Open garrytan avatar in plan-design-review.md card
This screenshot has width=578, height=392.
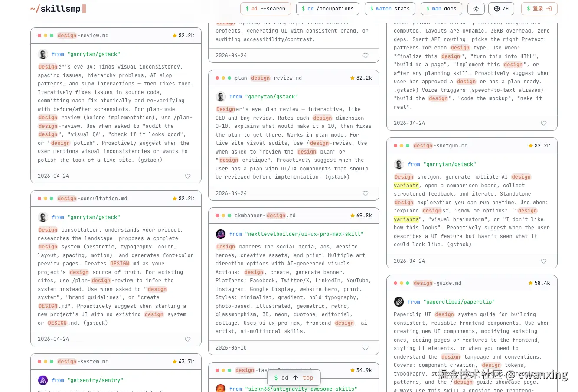(x=221, y=97)
